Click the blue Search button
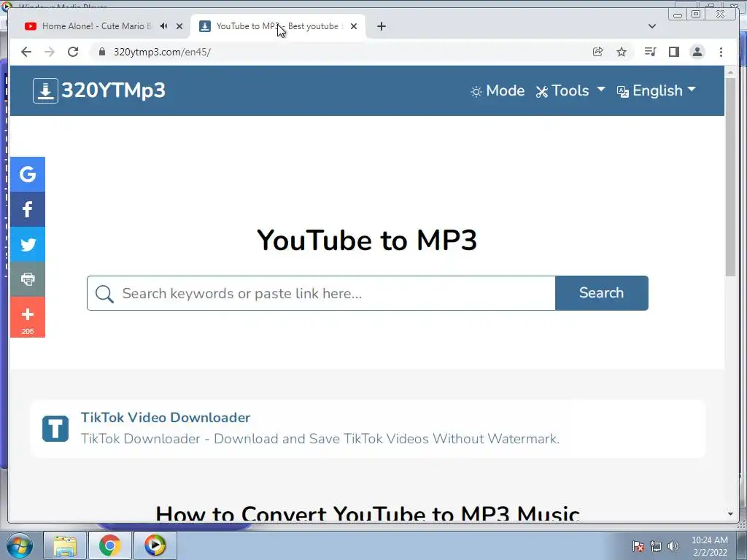The height and width of the screenshot is (560, 747). coord(602,293)
